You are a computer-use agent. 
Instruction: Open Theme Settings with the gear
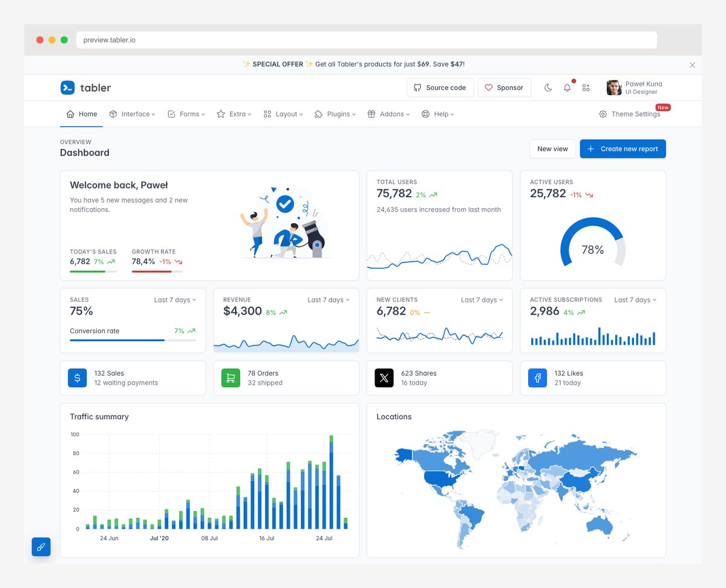pos(629,114)
